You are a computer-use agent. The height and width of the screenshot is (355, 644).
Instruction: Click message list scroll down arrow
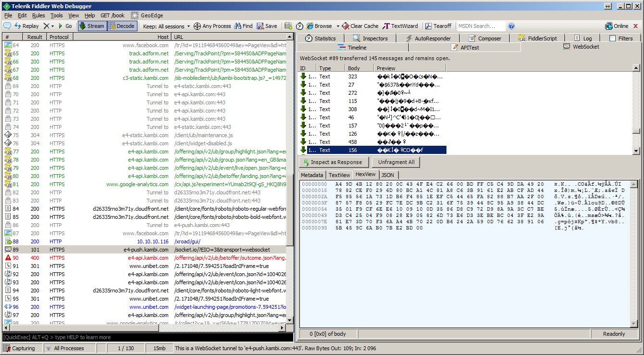pyautogui.click(x=636, y=151)
